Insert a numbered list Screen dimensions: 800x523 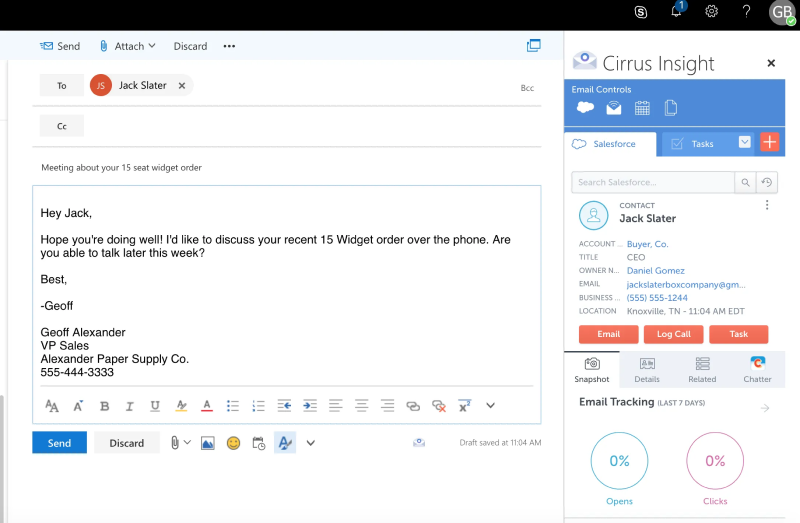pos(258,406)
